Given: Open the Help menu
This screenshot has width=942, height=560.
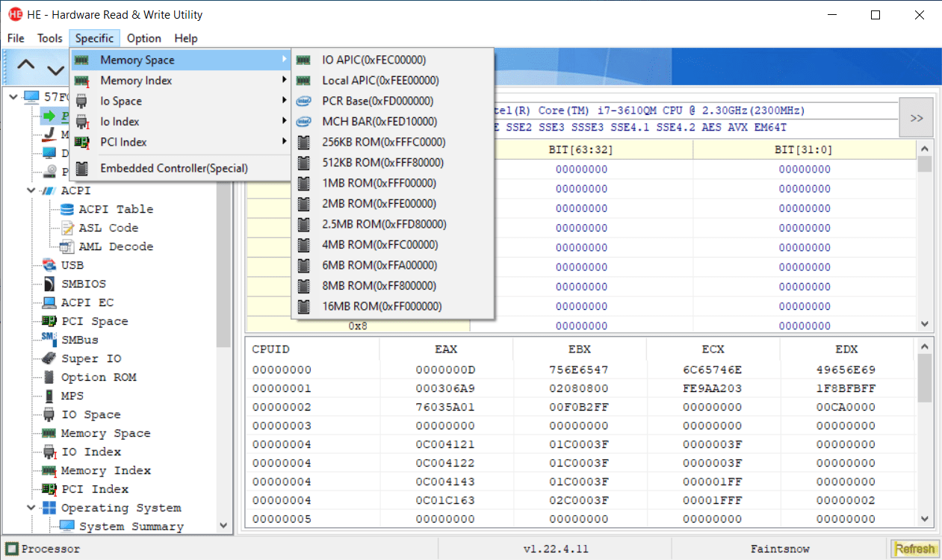Looking at the screenshot, I should (x=186, y=38).
